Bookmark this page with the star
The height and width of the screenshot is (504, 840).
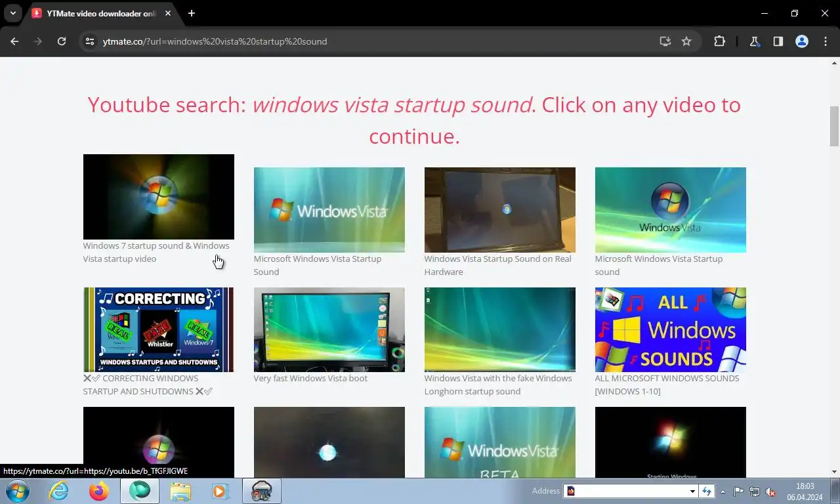[686, 41]
